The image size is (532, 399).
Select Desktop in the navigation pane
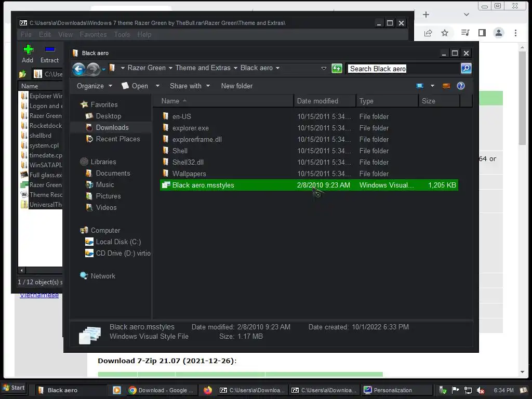pos(108,116)
